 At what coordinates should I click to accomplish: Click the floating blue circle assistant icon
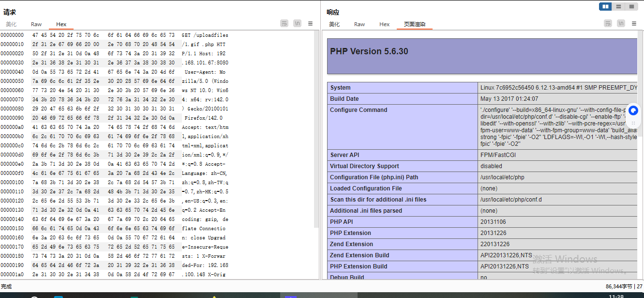click(x=633, y=111)
